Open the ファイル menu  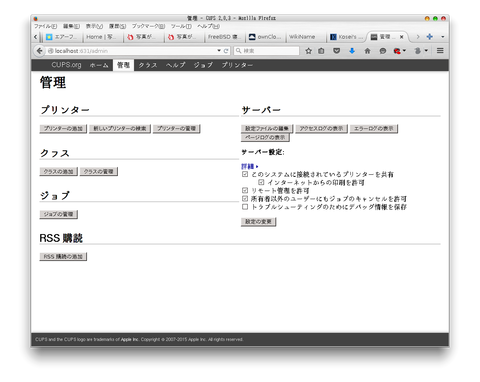(46, 26)
